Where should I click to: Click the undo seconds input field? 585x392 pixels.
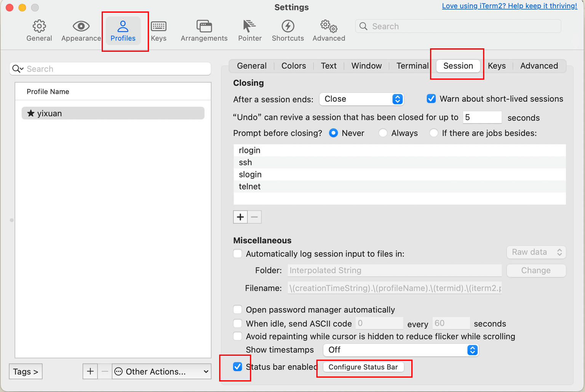(482, 117)
